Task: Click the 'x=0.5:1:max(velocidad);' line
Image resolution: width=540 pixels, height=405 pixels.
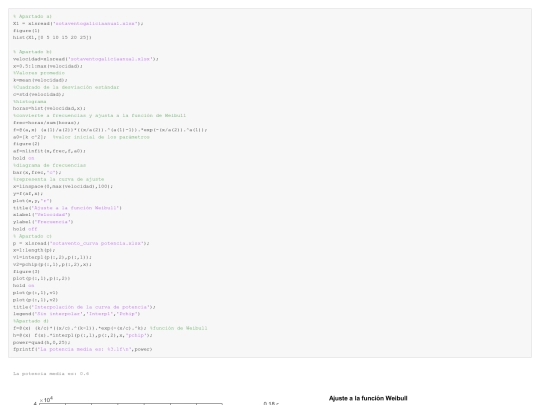Action: point(48,66)
